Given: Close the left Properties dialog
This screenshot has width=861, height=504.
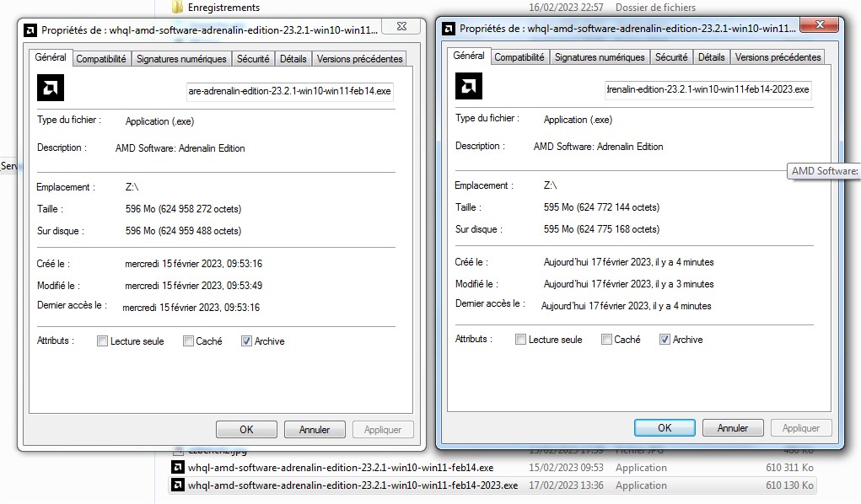Looking at the screenshot, I should click(x=402, y=26).
